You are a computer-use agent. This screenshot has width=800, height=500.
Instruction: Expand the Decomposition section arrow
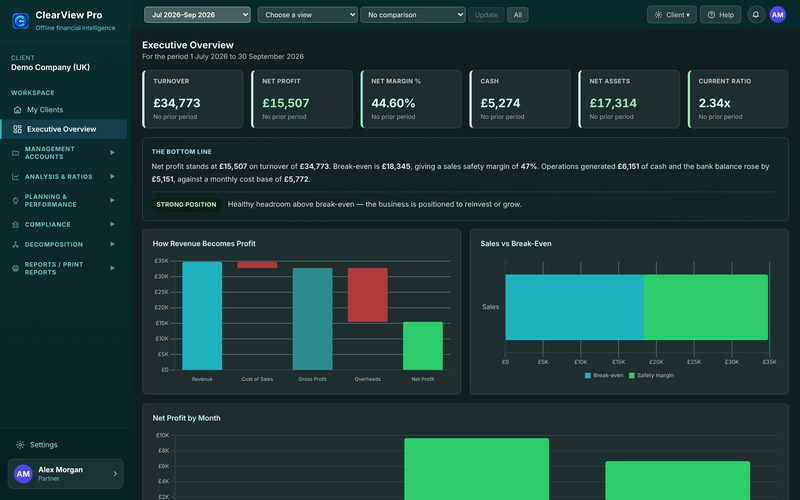pos(112,244)
